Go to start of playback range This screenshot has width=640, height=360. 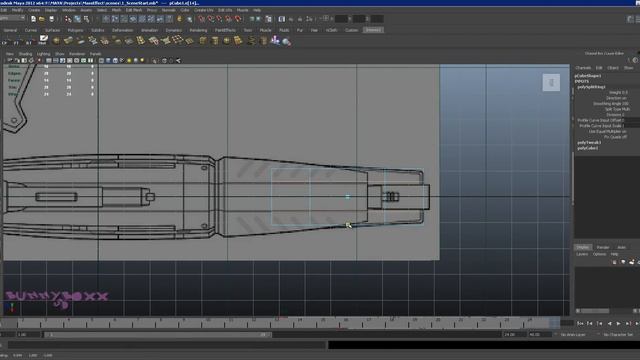pyautogui.click(x=580, y=323)
